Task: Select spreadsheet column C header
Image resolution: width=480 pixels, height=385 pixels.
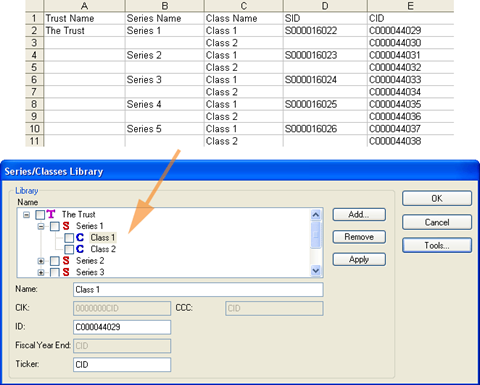Action: tap(244, 6)
